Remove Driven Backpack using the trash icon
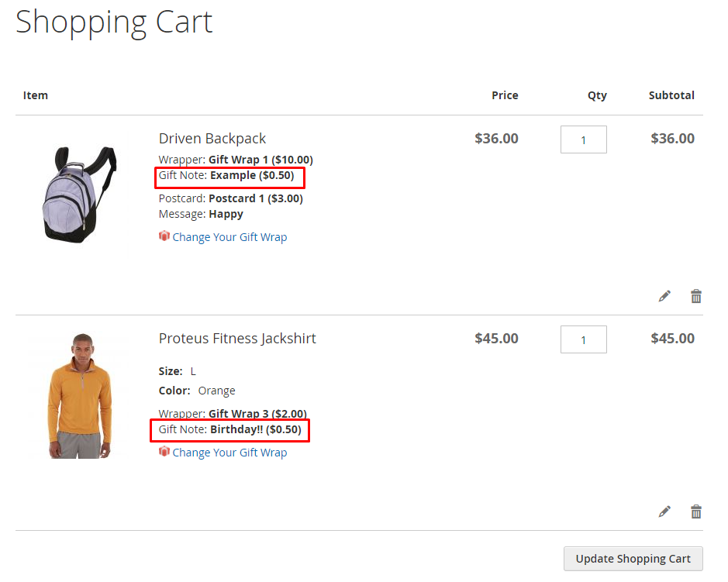This screenshot has height=582, width=728. click(x=696, y=296)
